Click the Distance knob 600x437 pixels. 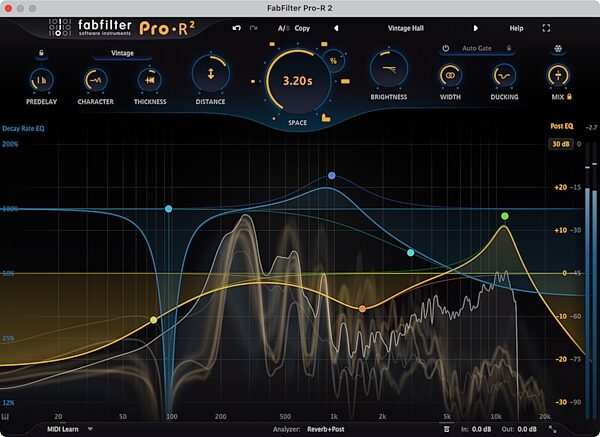[210, 74]
